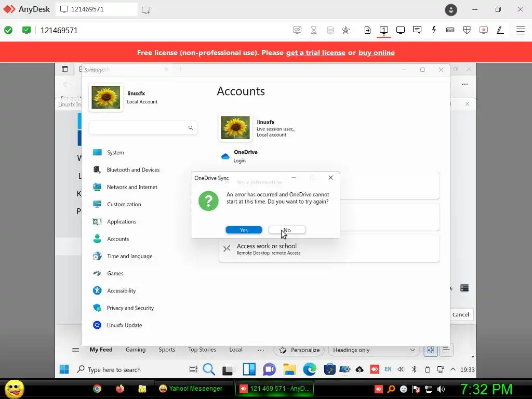Click the AnyDesk display settings monitor icon
The width and height of the screenshot is (532, 399).
[401, 30]
